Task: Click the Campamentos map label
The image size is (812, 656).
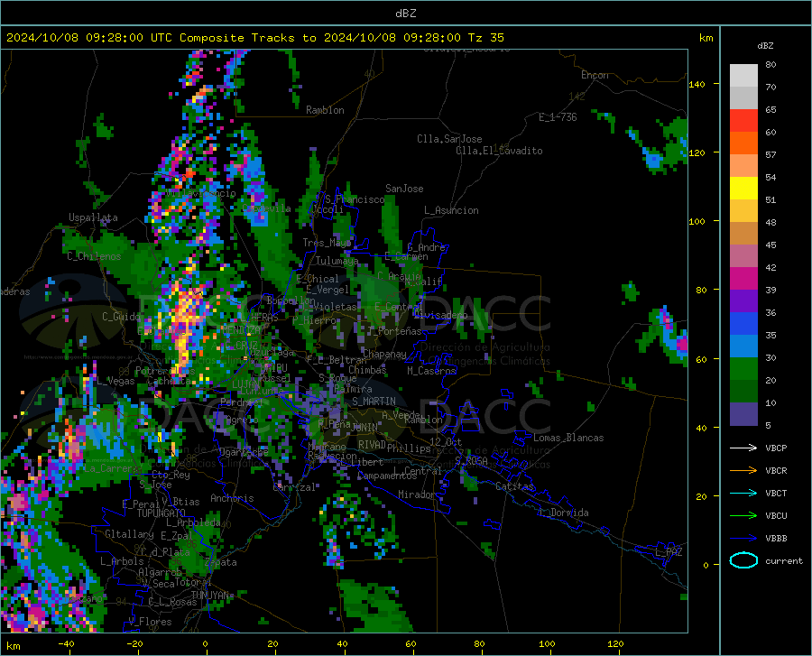Action: (387, 476)
